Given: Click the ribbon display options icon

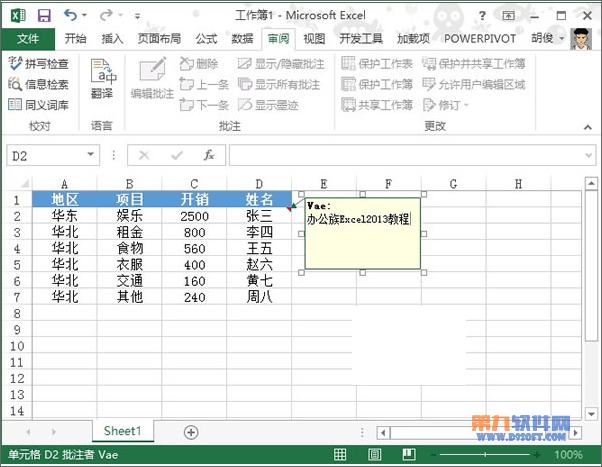Looking at the screenshot, I should click(508, 16).
